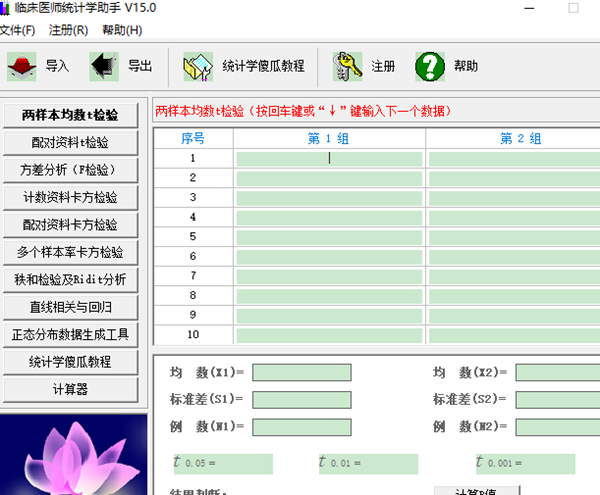The image size is (600, 495).
Task: Open the 注册(R) menu
Action: click(x=68, y=30)
